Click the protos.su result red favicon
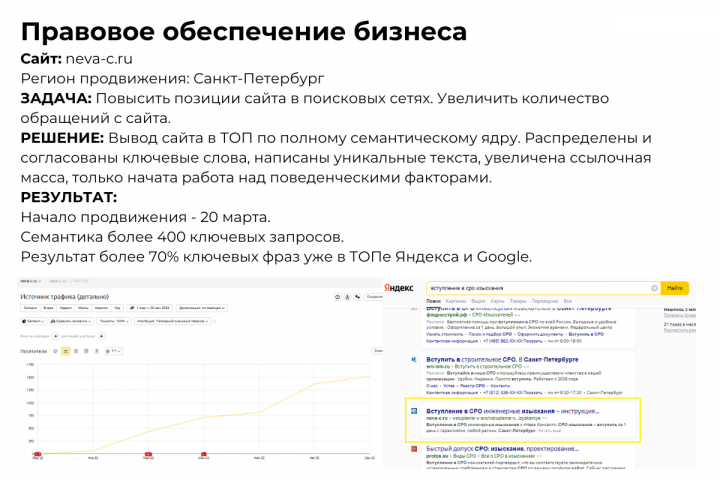Screen dimensions: 720x480 (x=414, y=449)
